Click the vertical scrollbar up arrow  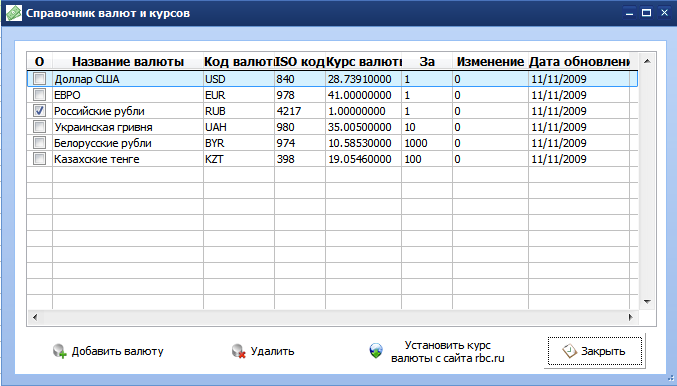pos(647,61)
